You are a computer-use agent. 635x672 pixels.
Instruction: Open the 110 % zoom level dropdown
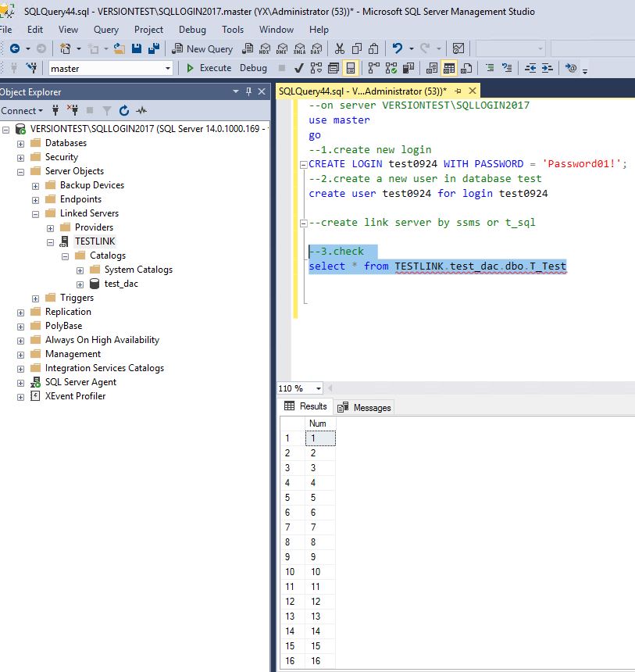[x=319, y=388]
